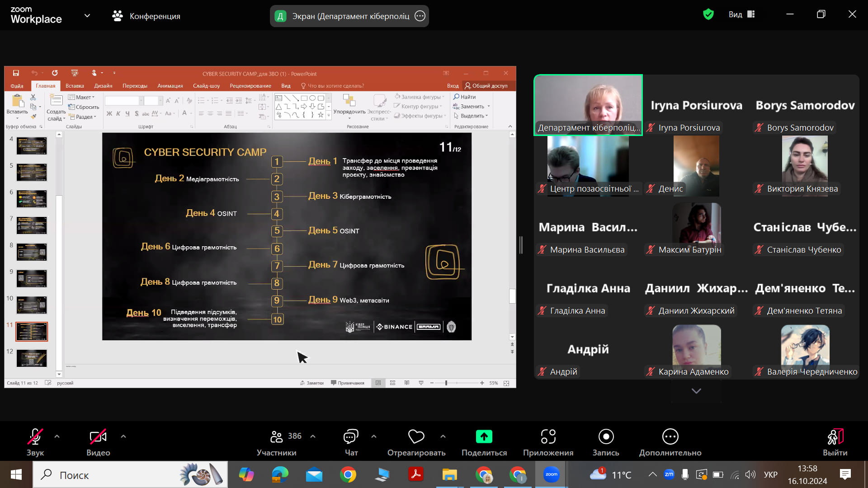Expand video settings arrow beside camera
This screenshot has width=868, height=488.
(123, 436)
